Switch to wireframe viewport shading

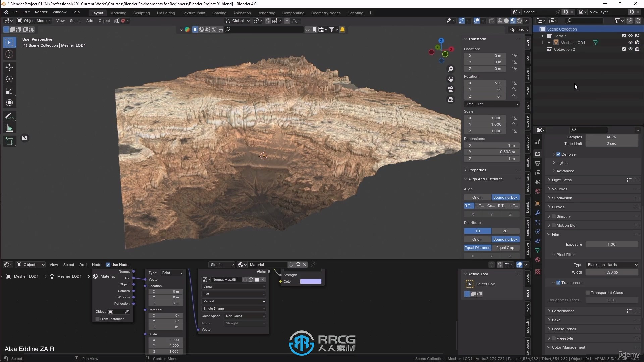point(500,21)
